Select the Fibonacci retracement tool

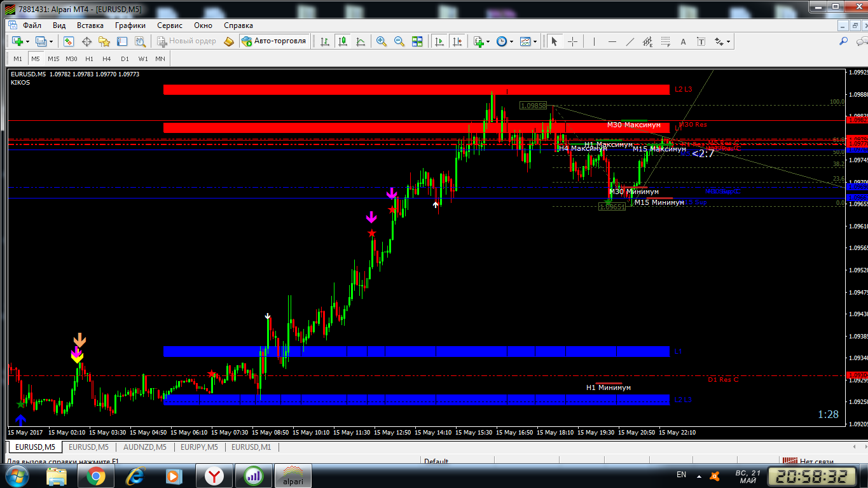666,41
